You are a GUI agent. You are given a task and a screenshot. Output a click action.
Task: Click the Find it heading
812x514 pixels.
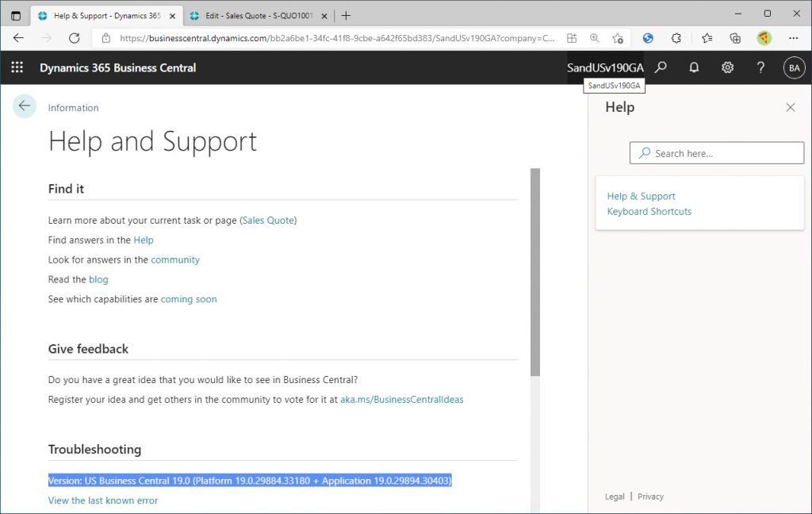click(66, 189)
